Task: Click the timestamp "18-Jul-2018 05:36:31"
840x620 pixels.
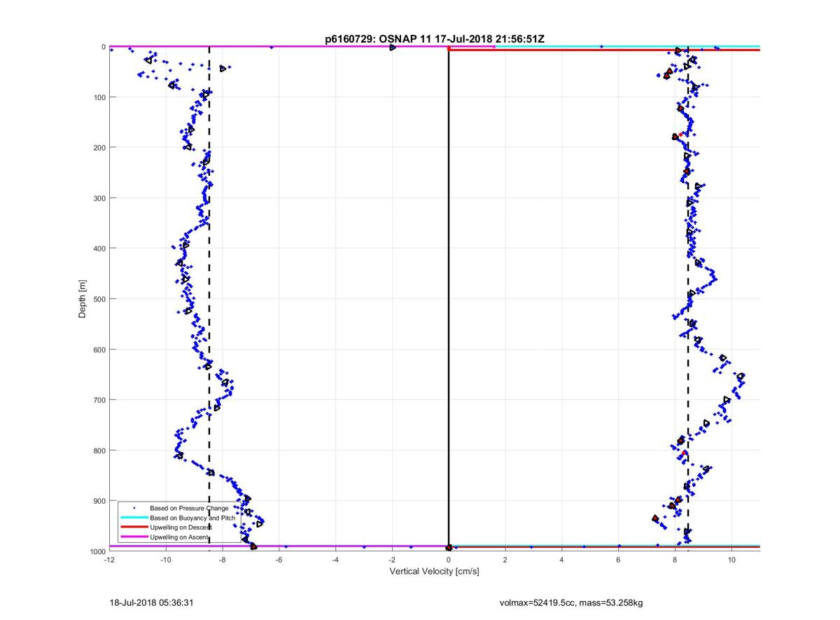Action: pos(152,602)
